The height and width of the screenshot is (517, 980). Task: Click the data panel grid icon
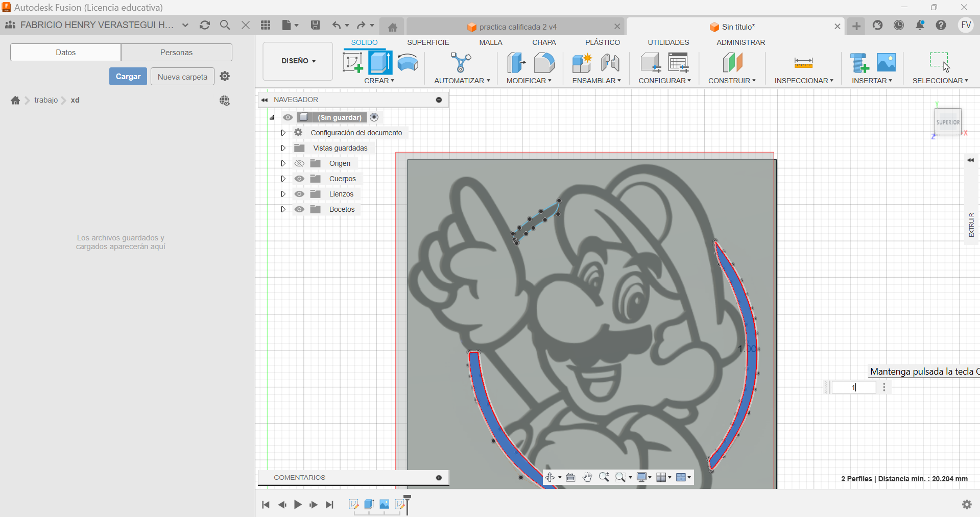(266, 25)
